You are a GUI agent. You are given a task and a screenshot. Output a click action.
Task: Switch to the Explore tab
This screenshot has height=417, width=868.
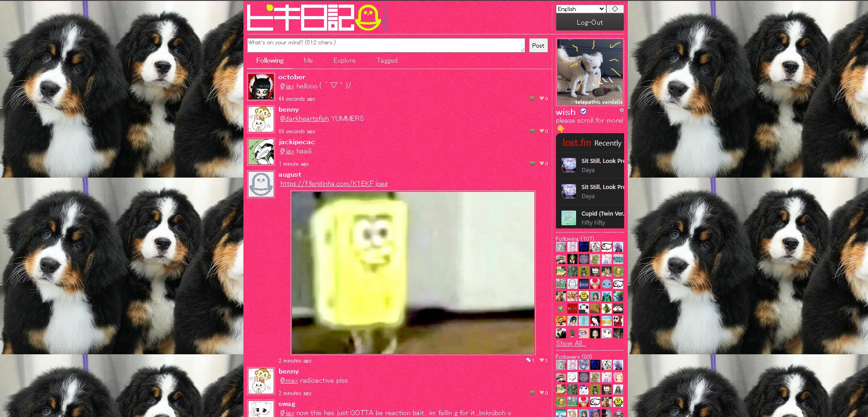click(345, 60)
